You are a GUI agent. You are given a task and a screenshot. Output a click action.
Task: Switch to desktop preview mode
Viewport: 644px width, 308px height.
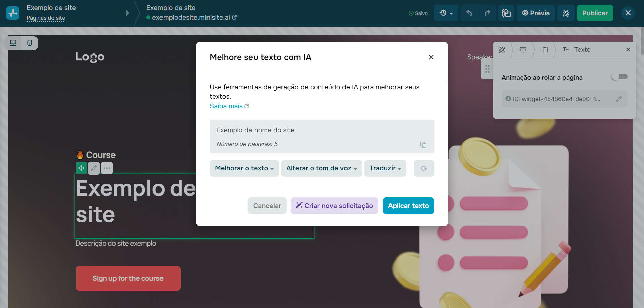tap(13, 43)
